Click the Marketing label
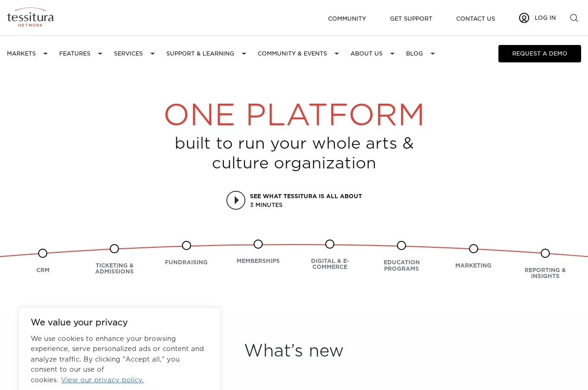 point(473,266)
